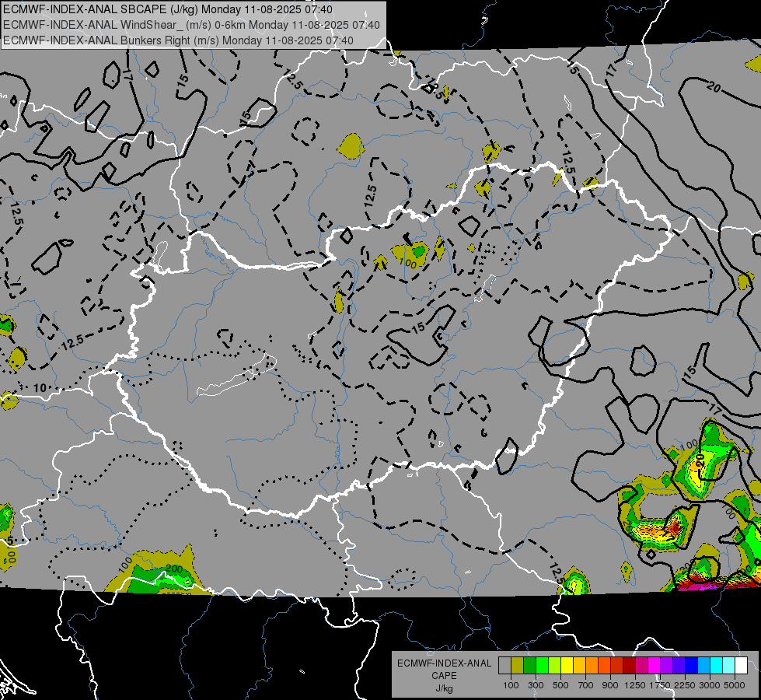This screenshot has height=700, width=761.
Task: Click the CAPE label in the legend
Action: pyautogui.click(x=444, y=676)
